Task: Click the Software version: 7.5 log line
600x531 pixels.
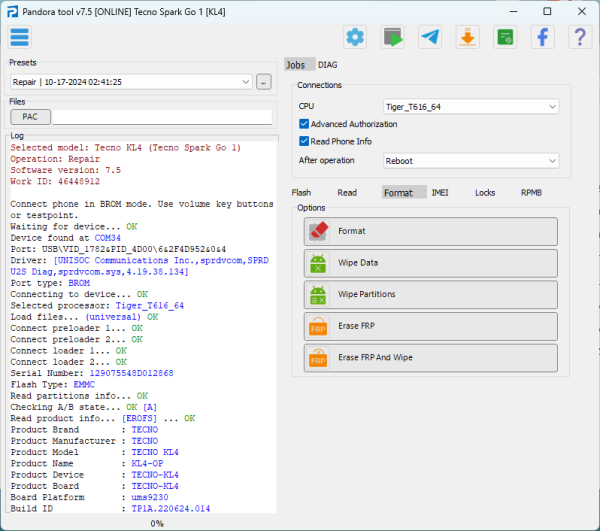Action: click(x=65, y=170)
